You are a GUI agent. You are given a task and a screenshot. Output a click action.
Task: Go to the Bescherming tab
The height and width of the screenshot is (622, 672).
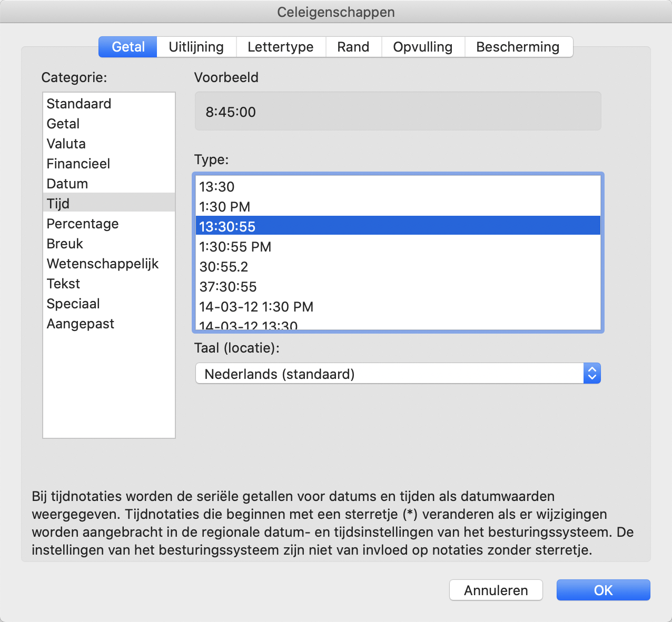tap(518, 47)
